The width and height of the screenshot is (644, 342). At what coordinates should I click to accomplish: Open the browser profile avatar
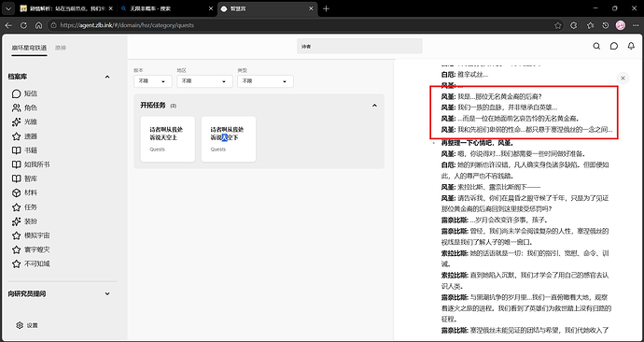tap(621, 25)
